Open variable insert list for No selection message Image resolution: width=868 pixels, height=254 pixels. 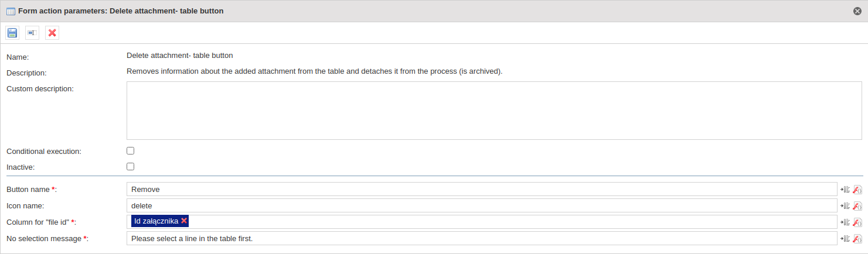point(845,238)
